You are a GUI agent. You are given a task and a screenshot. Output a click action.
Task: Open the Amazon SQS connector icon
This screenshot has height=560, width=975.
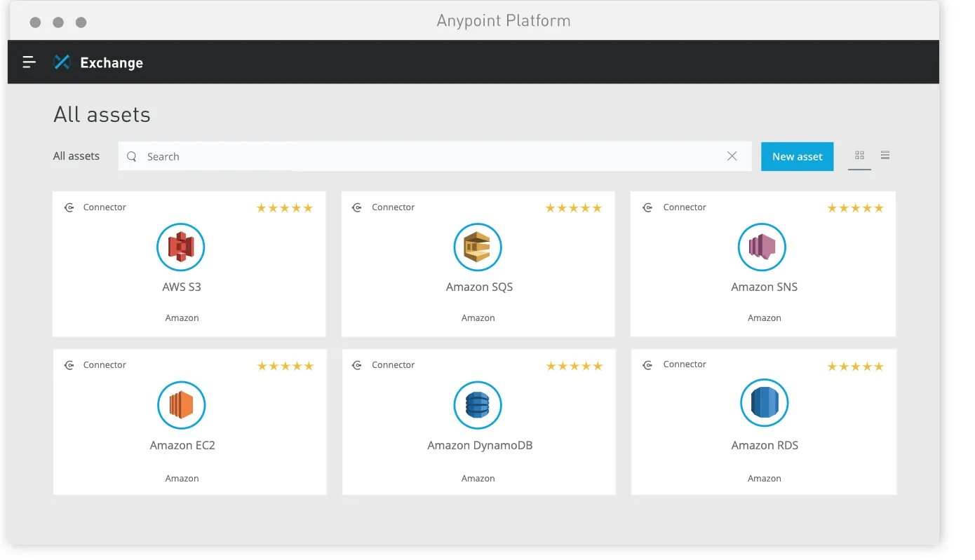pos(478,247)
